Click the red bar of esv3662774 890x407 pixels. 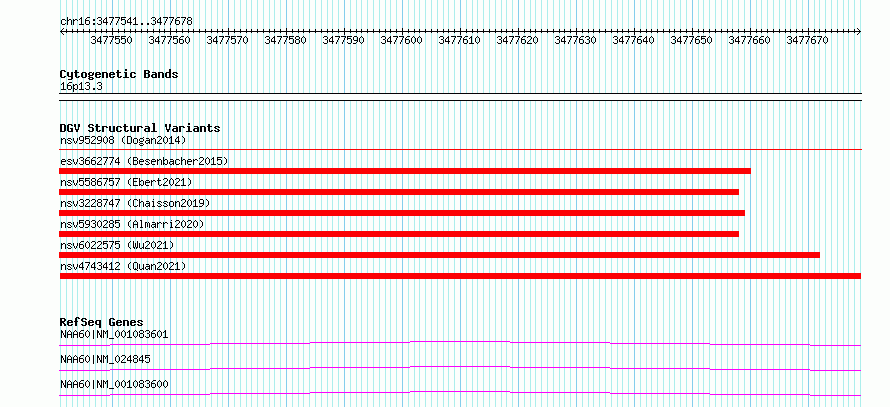(x=405, y=171)
